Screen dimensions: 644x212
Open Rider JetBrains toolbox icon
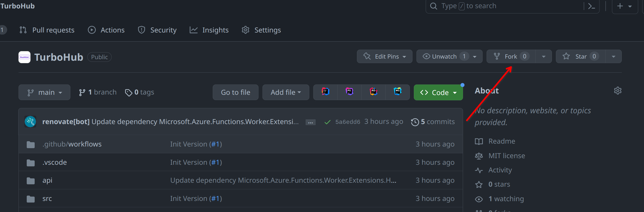click(x=374, y=92)
